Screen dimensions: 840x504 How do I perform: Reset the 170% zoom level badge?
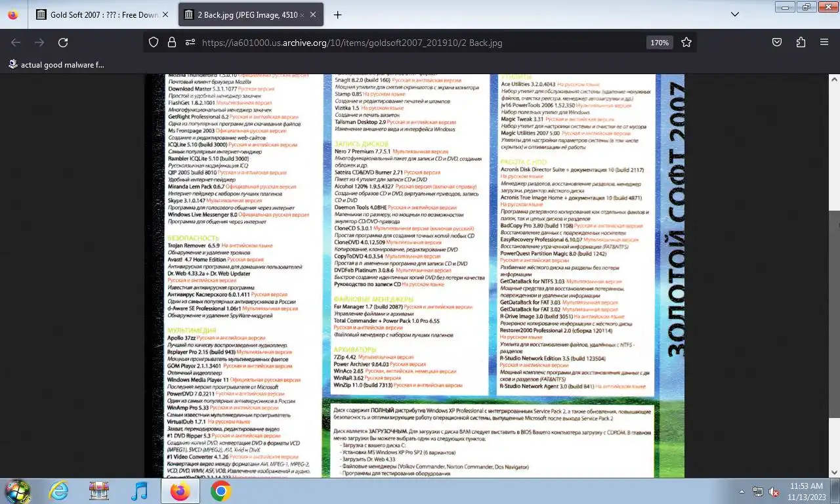(660, 43)
